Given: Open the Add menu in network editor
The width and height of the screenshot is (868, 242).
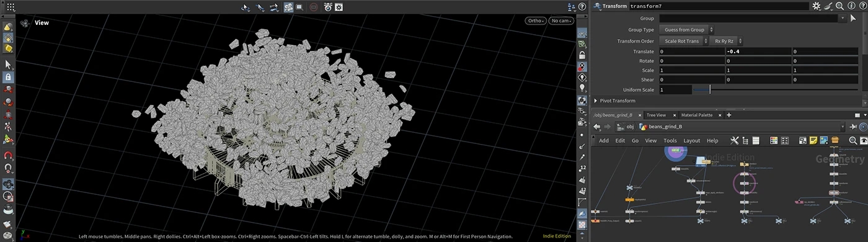Looking at the screenshot, I should [x=604, y=141].
